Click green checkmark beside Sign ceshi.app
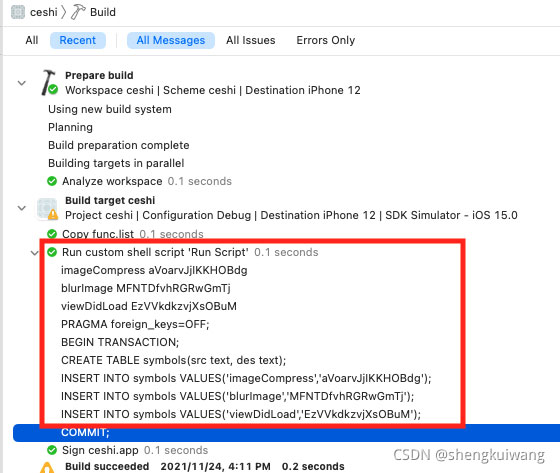This screenshot has height=473, width=560. (x=52, y=450)
